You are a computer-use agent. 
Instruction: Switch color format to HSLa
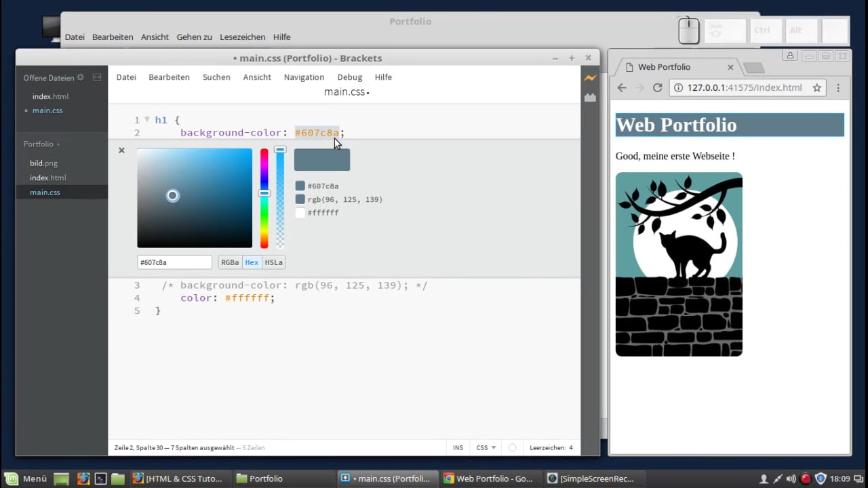(x=273, y=262)
